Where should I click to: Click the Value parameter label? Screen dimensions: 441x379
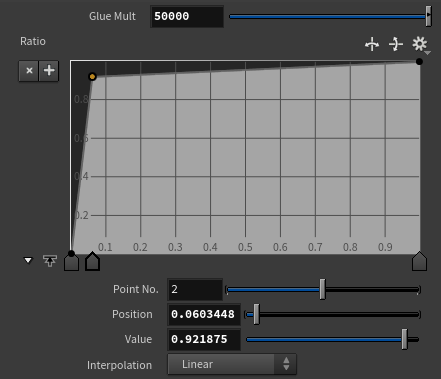138,339
